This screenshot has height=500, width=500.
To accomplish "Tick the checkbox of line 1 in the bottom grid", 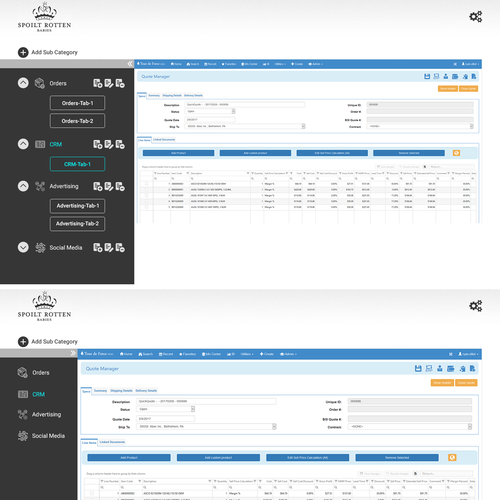I will pos(92,493).
